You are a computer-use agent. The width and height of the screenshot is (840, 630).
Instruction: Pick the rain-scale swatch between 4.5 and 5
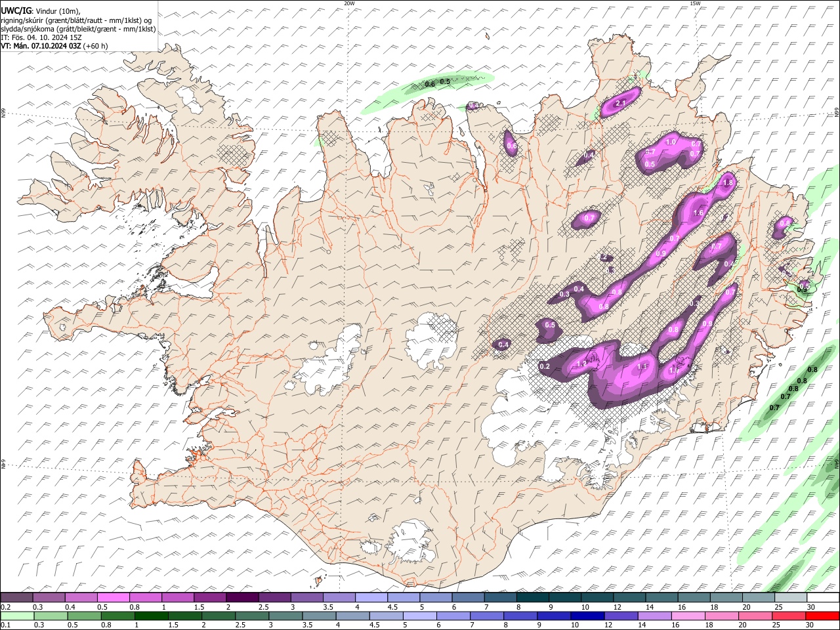(x=387, y=616)
